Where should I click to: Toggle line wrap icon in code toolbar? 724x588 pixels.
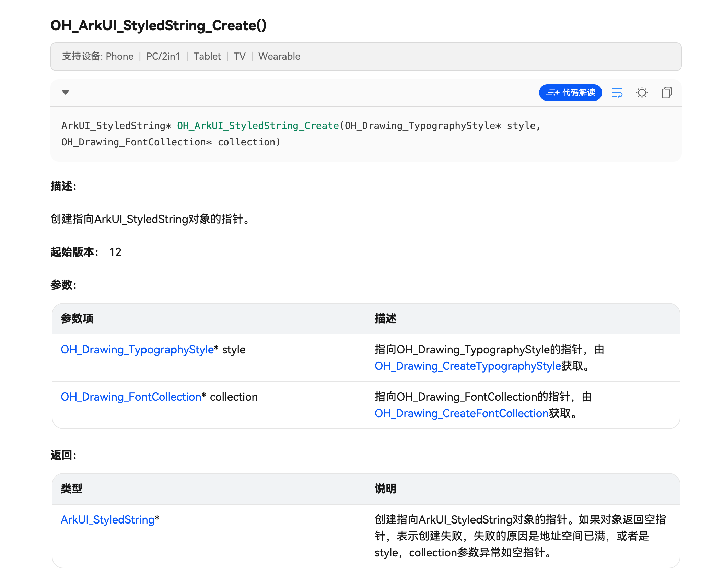tap(617, 93)
